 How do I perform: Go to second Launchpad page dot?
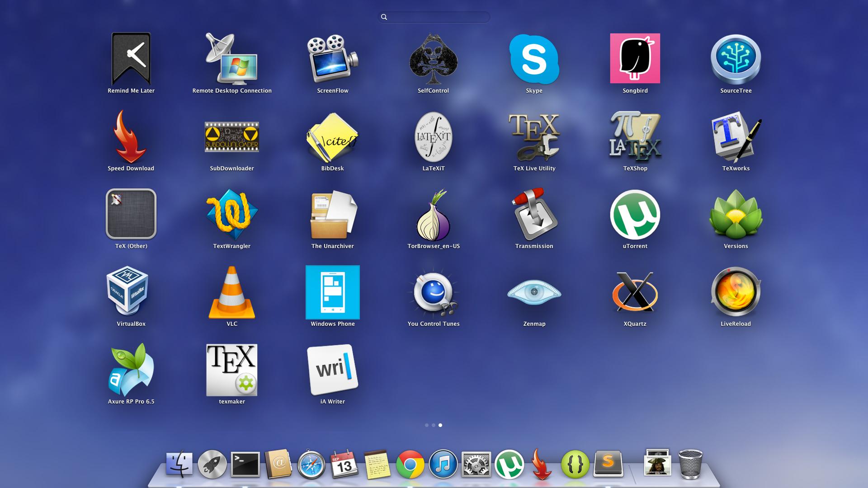[434, 425]
